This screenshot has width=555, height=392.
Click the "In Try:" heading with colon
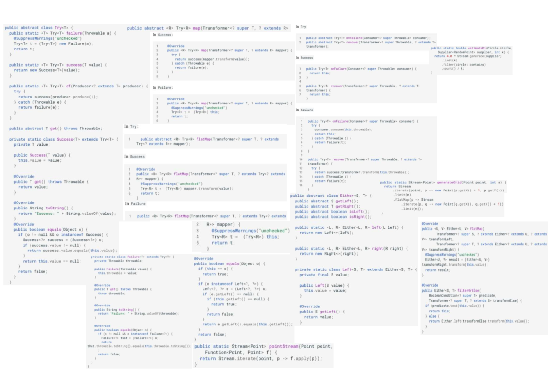[x=132, y=126]
